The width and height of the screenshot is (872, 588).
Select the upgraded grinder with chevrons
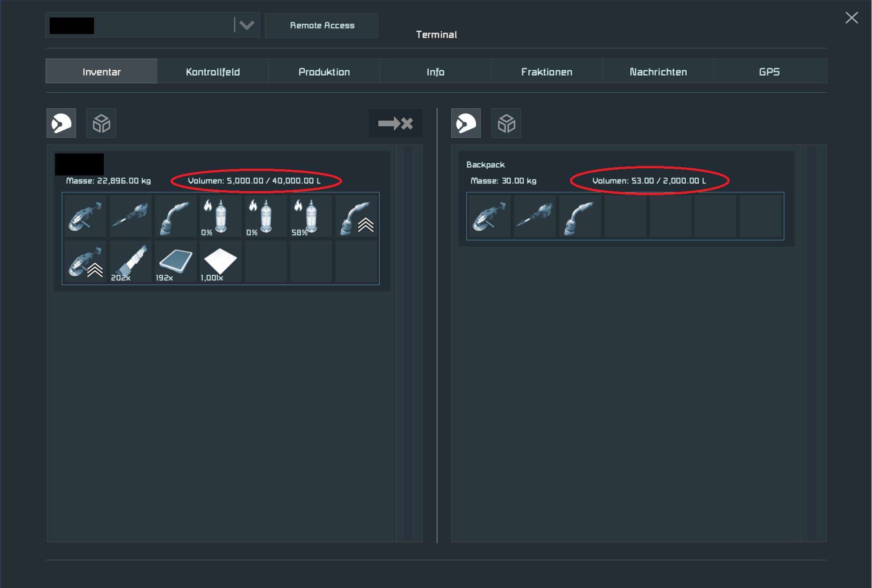point(85,262)
